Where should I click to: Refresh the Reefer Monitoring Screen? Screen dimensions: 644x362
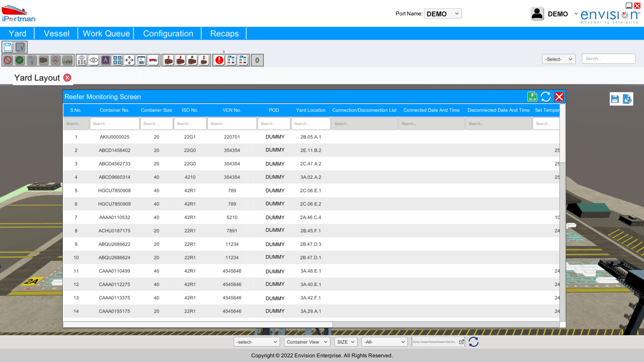click(545, 97)
